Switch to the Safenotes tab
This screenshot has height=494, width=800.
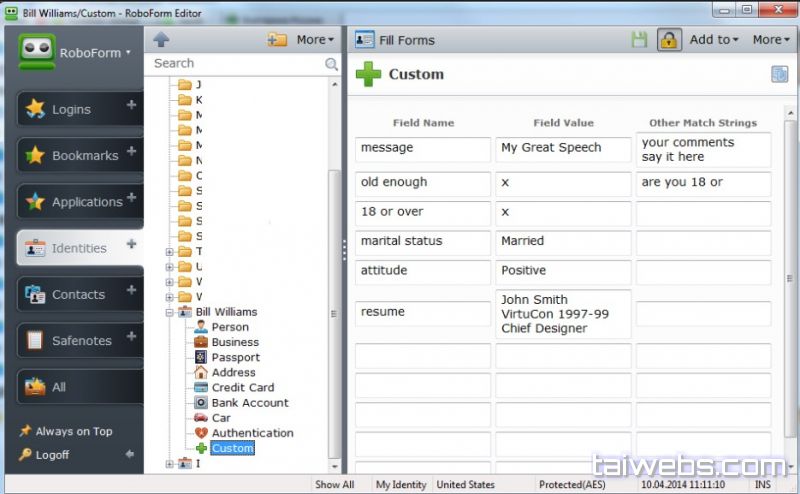79,340
